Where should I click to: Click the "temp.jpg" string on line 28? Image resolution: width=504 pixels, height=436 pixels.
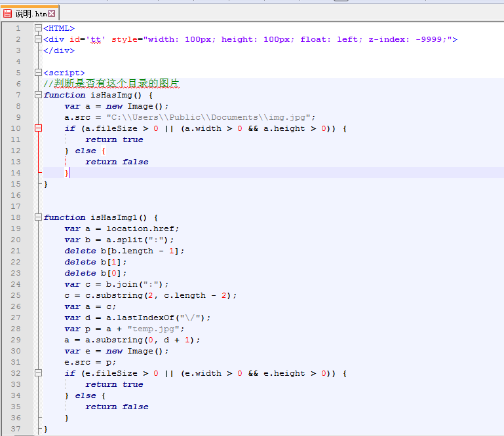tap(153, 329)
